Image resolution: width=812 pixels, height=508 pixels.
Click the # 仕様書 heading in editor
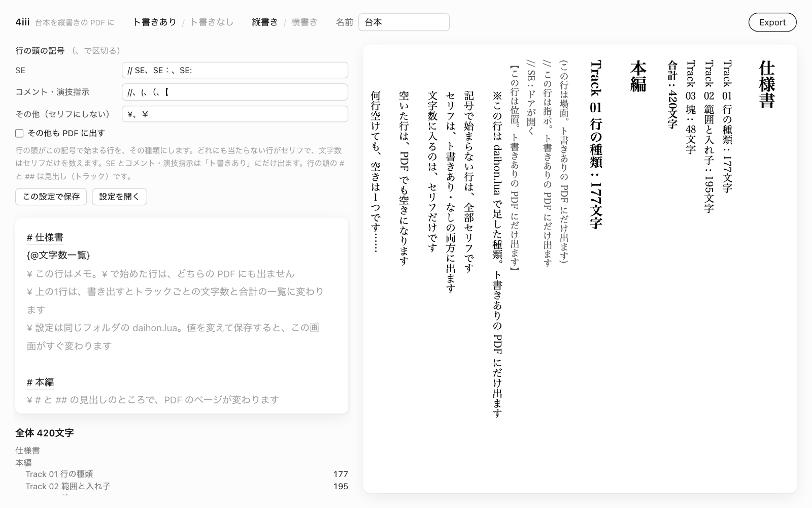45,237
